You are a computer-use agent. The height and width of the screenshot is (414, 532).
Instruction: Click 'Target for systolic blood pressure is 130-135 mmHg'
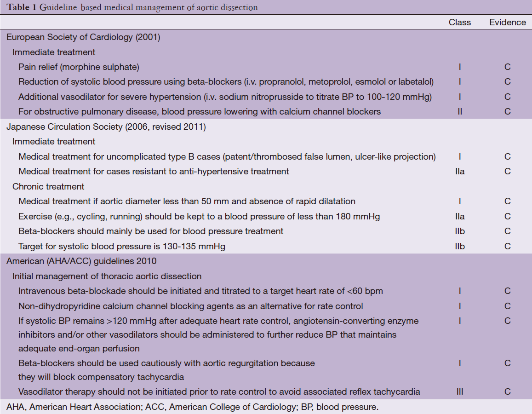click(x=122, y=247)
